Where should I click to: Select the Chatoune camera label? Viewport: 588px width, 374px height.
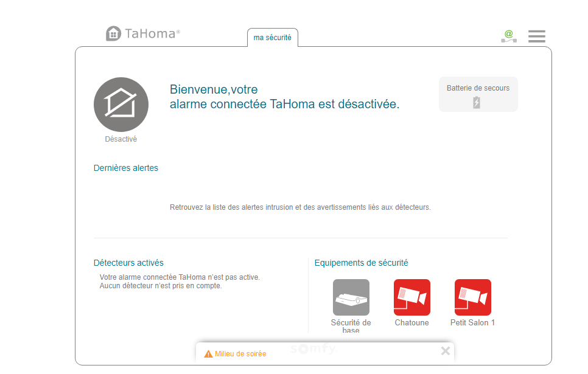(411, 323)
